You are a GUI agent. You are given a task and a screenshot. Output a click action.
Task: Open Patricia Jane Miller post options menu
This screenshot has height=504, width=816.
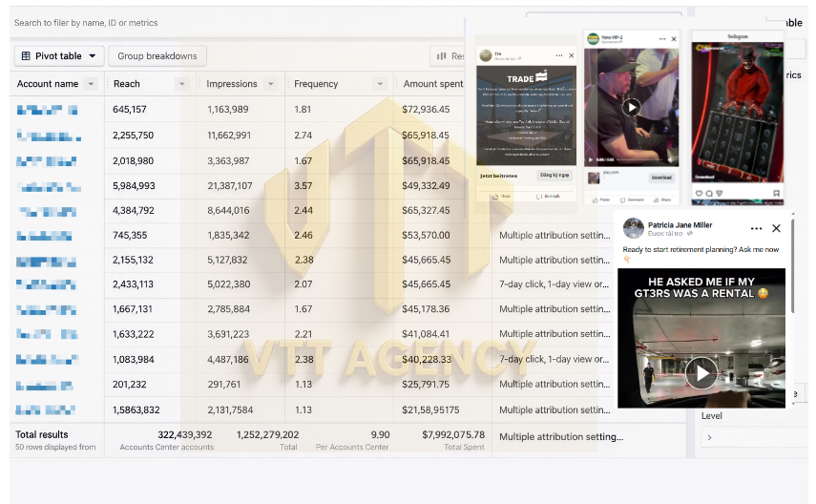[756, 228]
